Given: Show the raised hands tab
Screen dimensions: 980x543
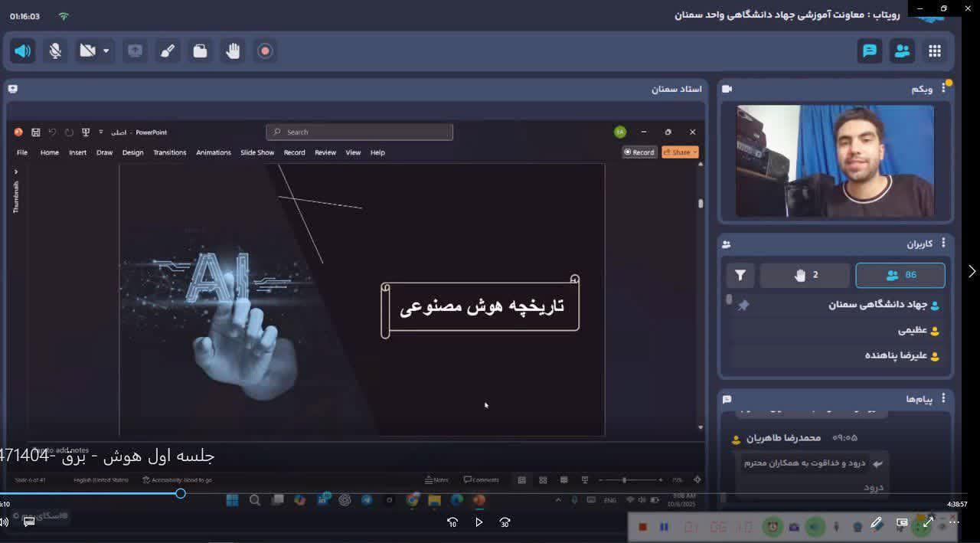Looking at the screenshot, I should [805, 275].
